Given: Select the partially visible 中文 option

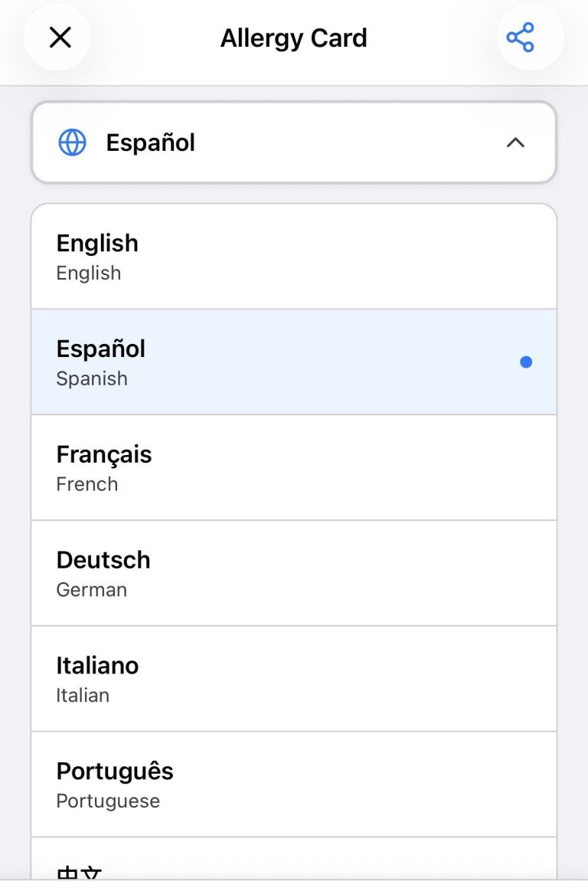Looking at the screenshot, I should [293, 866].
